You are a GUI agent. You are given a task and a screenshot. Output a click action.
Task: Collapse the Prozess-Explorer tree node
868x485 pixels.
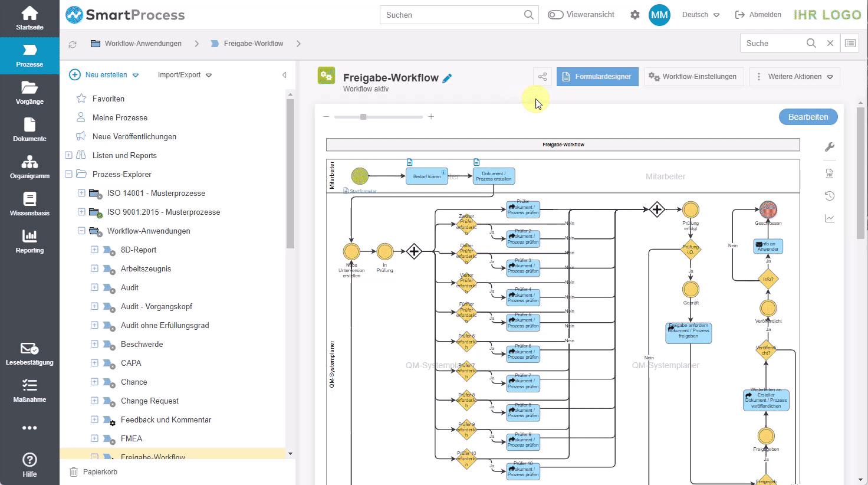68,174
